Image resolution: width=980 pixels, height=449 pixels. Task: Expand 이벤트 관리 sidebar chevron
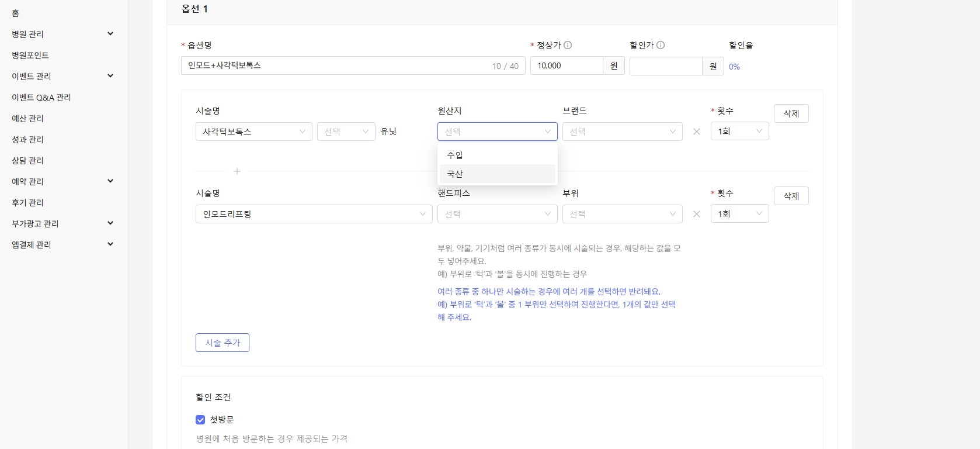click(110, 76)
